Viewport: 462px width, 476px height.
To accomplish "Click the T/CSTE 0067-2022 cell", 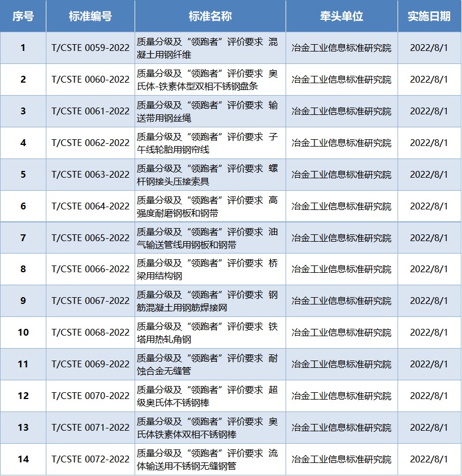I will click(90, 301).
